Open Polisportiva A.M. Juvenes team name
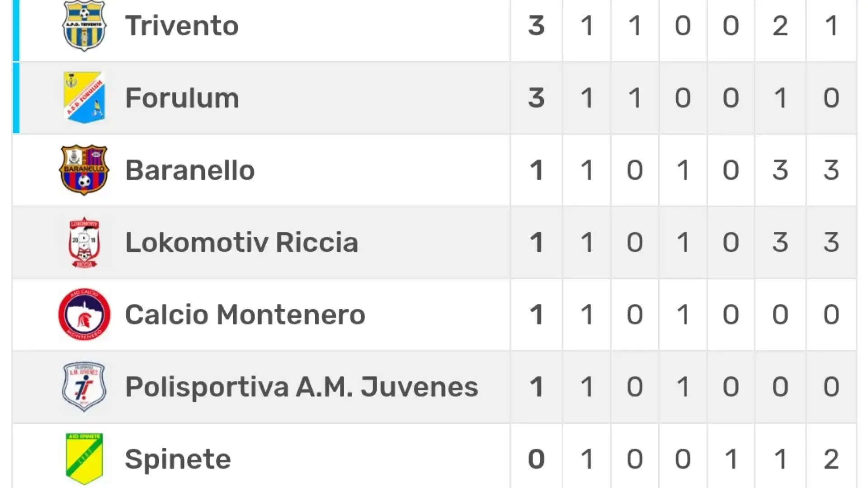 (x=302, y=387)
